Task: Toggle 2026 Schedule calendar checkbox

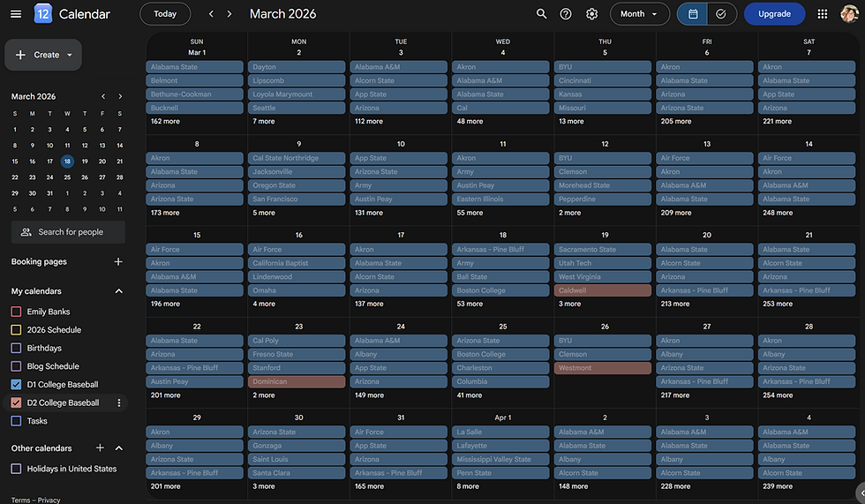Action: point(16,330)
